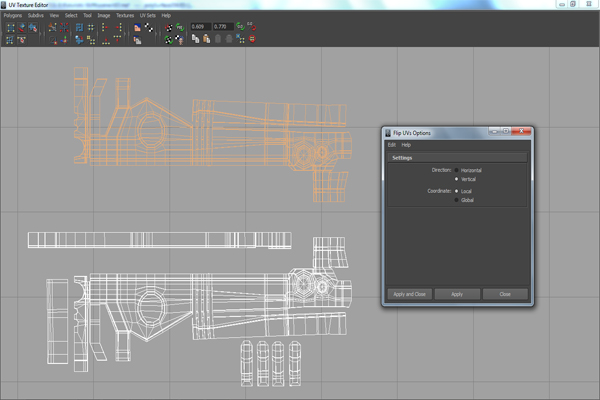Click the blue grid icon below the Lattice tool
600x400 pixels.
click(x=10, y=39)
